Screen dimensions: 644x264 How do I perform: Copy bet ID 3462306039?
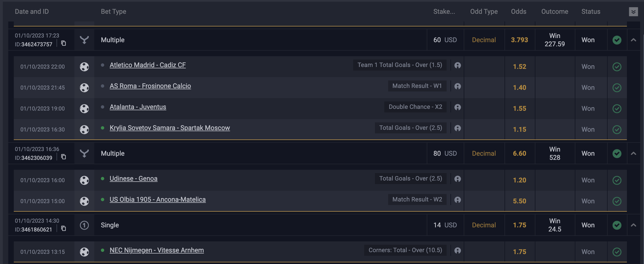tap(63, 157)
